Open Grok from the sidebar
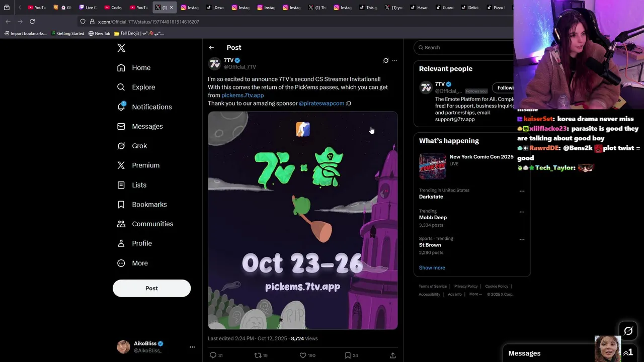The image size is (644, 362). point(132,146)
